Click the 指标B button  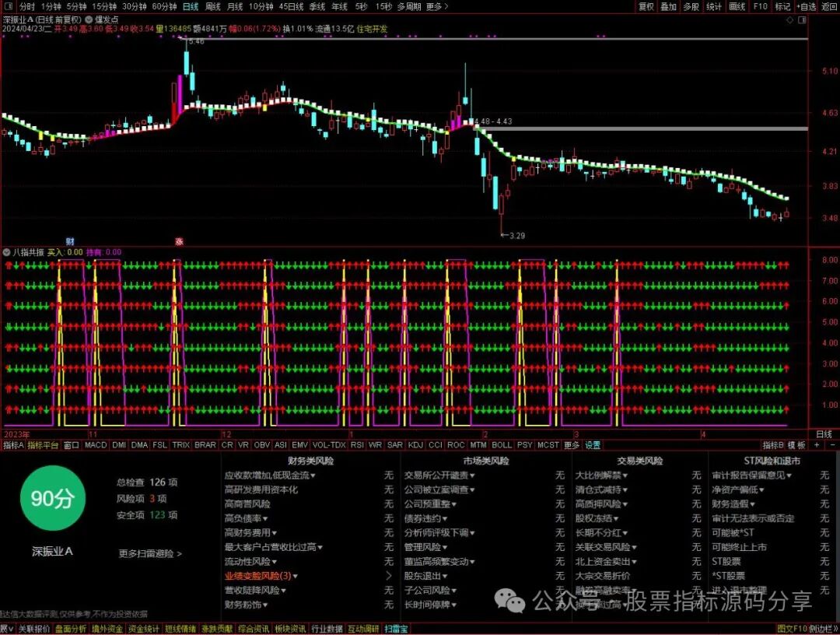point(773,445)
